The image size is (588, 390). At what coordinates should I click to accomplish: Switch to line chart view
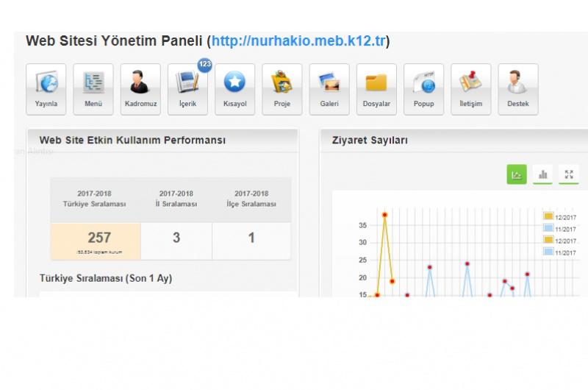(x=517, y=174)
